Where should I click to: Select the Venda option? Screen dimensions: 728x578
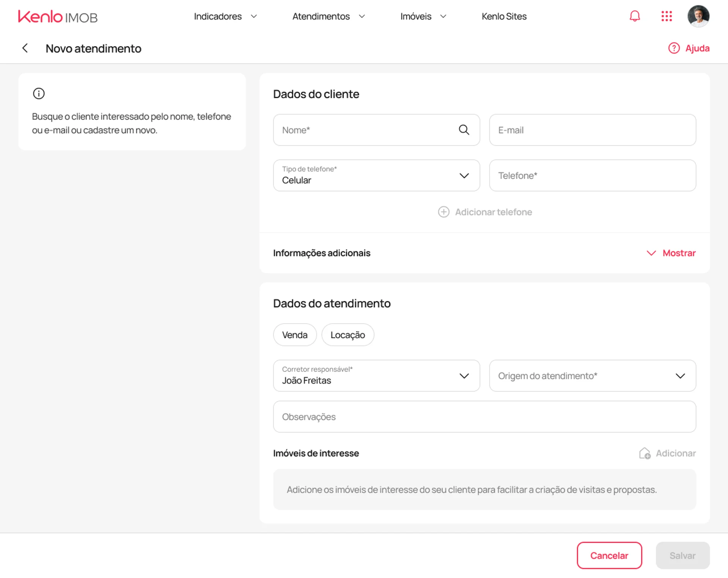click(x=295, y=335)
